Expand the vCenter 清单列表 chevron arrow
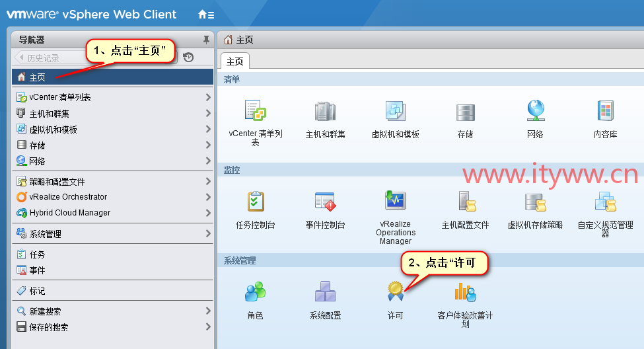Image resolution: width=644 pixels, height=349 pixels. pyautogui.click(x=208, y=97)
